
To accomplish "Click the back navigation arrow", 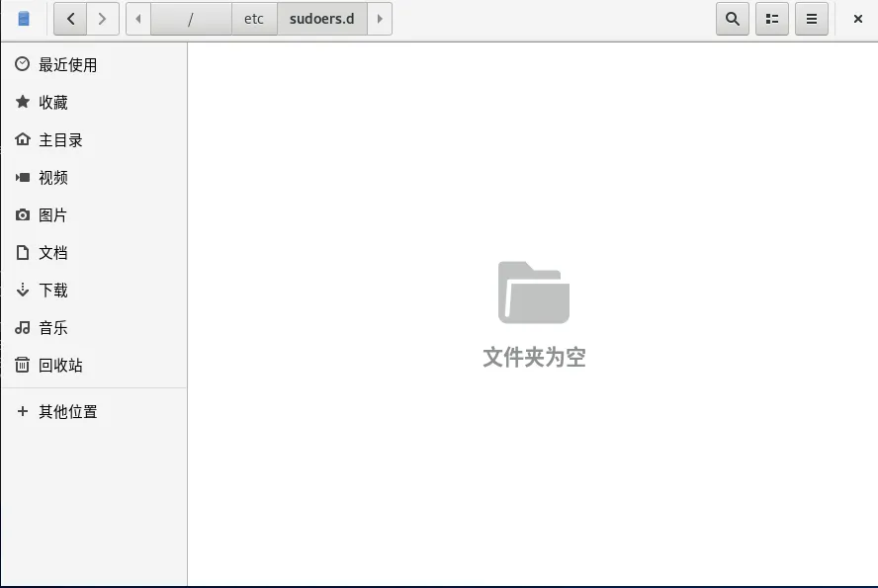I will pos(70,19).
